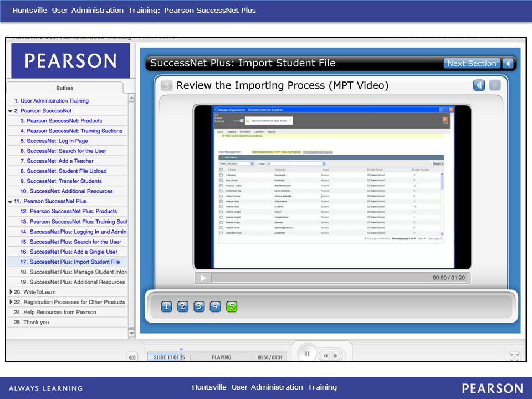Go to previous slide in player controls
Viewport: 532px width, 399px height.
point(325,356)
